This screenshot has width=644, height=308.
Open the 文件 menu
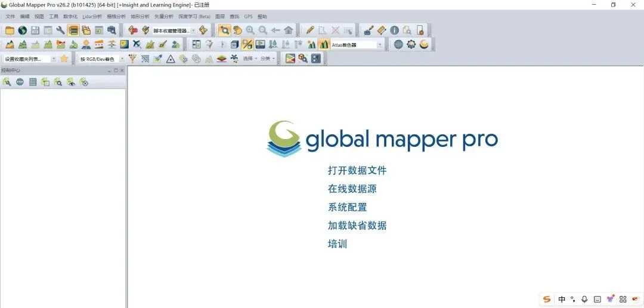point(10,17)
